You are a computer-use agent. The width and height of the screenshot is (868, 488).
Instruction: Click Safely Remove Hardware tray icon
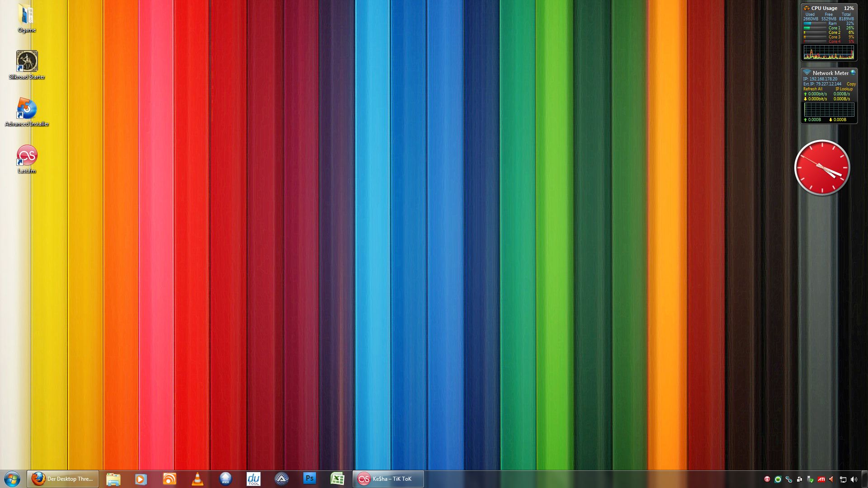point(810,479)
